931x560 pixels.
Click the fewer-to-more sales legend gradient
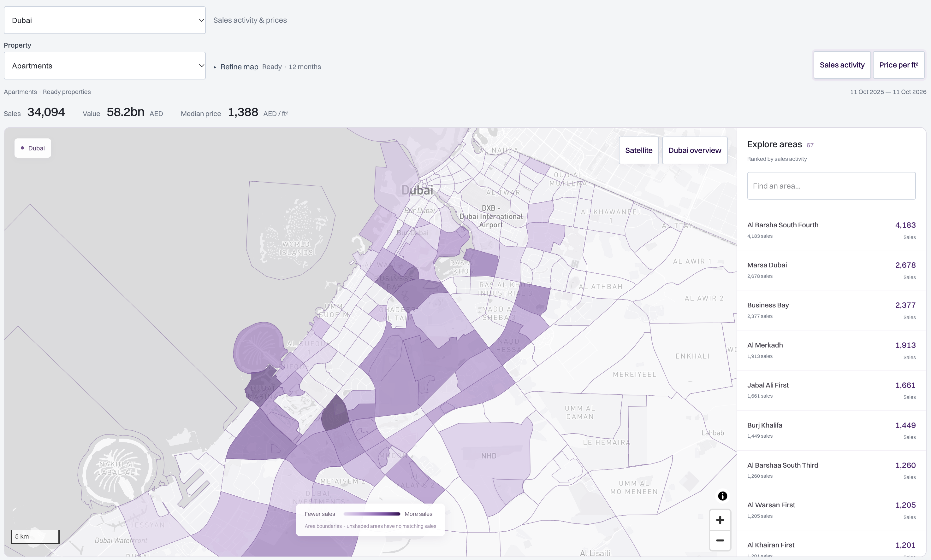click(372, 514)
